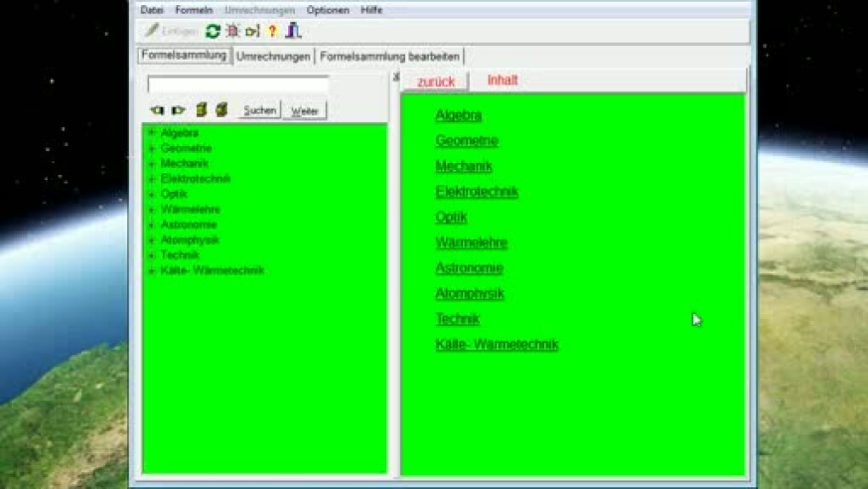Click the first book icon beside hand icons
Image resolution: width=868 pixels, height=489 pixels.
pos(201,110)
